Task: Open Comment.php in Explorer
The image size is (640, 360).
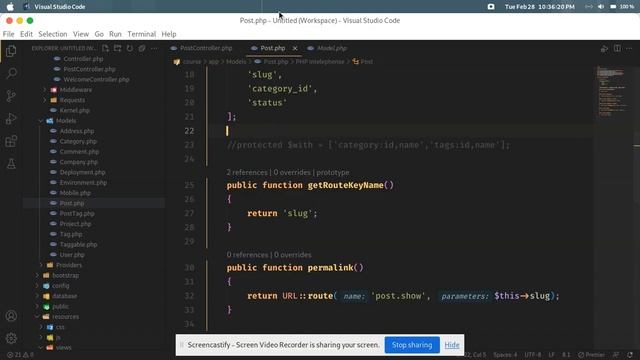Action: click(79, 151)
